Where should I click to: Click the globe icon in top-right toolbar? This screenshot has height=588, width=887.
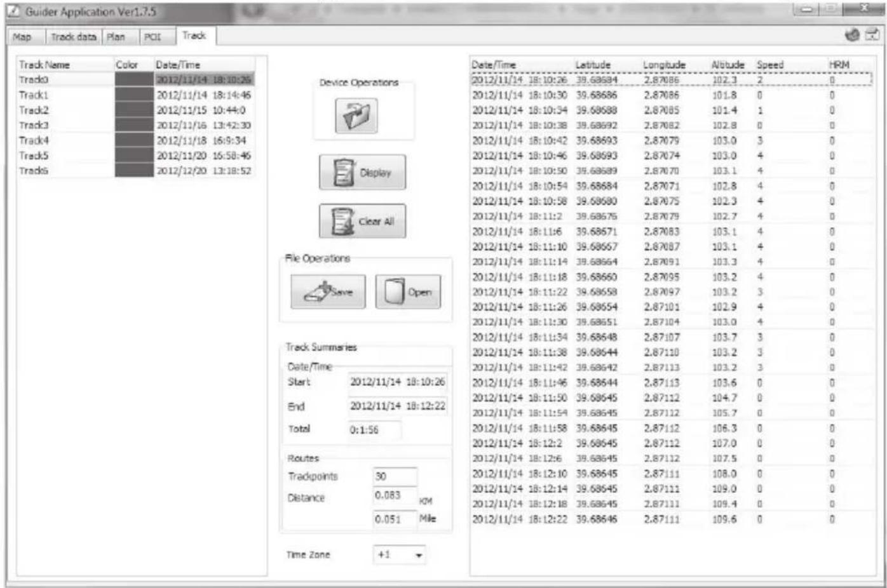853,35
